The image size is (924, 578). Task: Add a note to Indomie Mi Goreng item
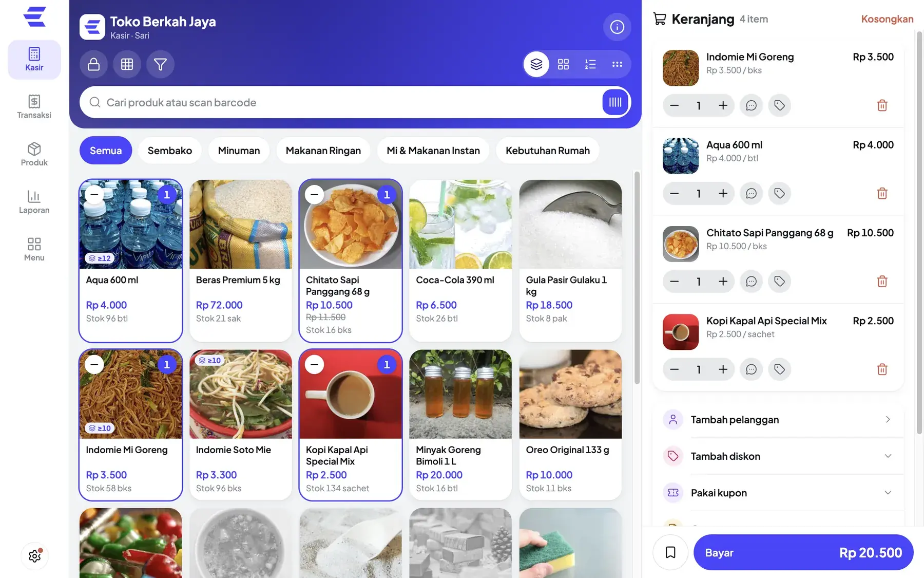click(751, 105)
